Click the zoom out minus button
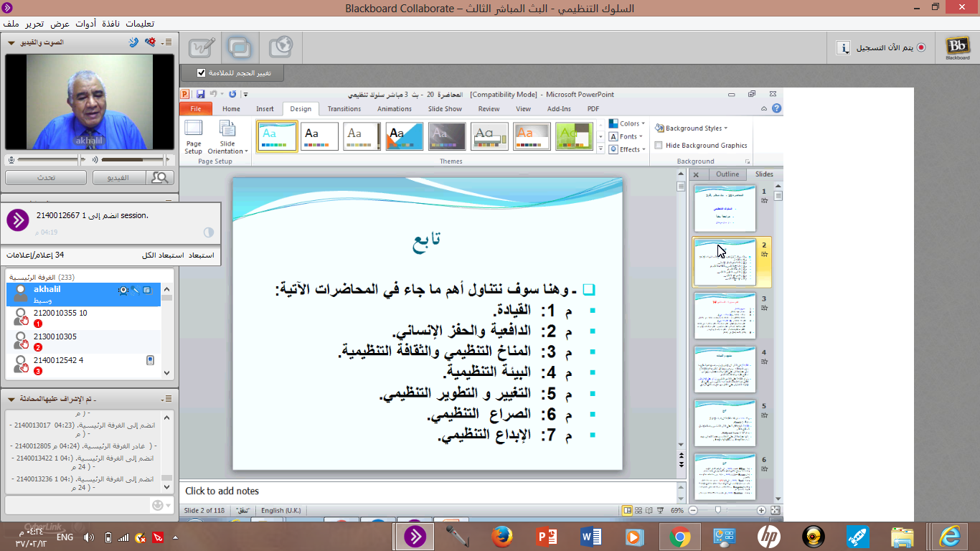Screen dimensions: 980x551 tap(692, 510)
